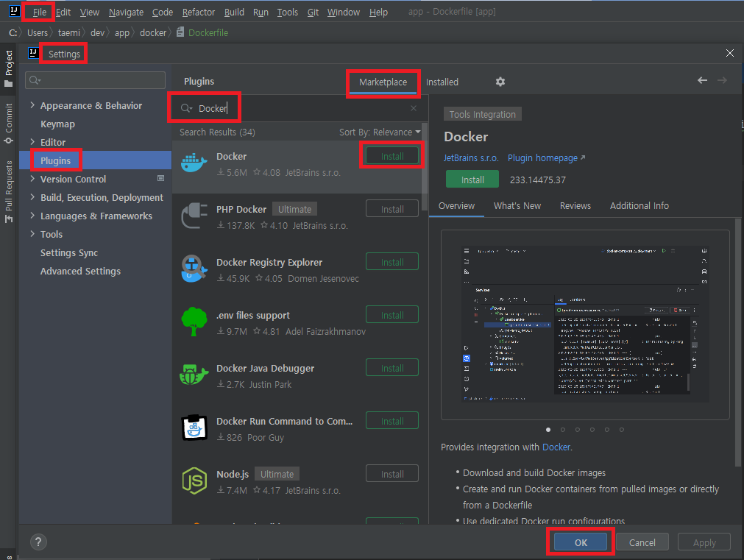
Task: Click the IntelliJ logo in the title bar
Action: [14, 11]
